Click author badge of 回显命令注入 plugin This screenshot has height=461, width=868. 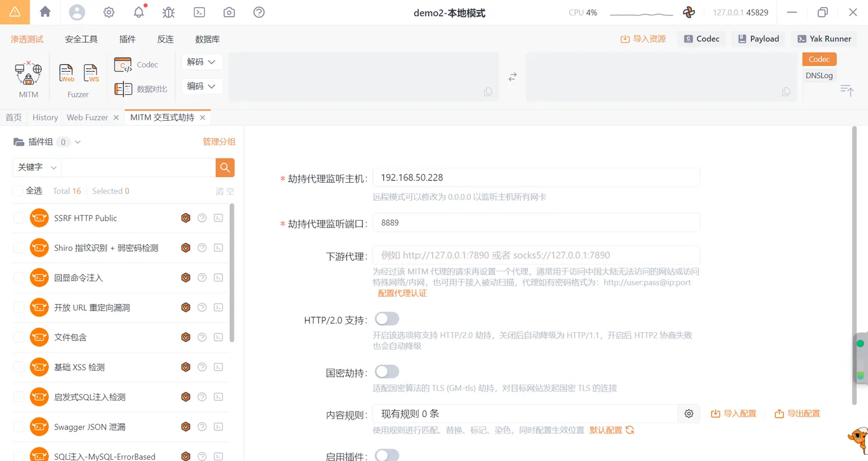(185, 278)
